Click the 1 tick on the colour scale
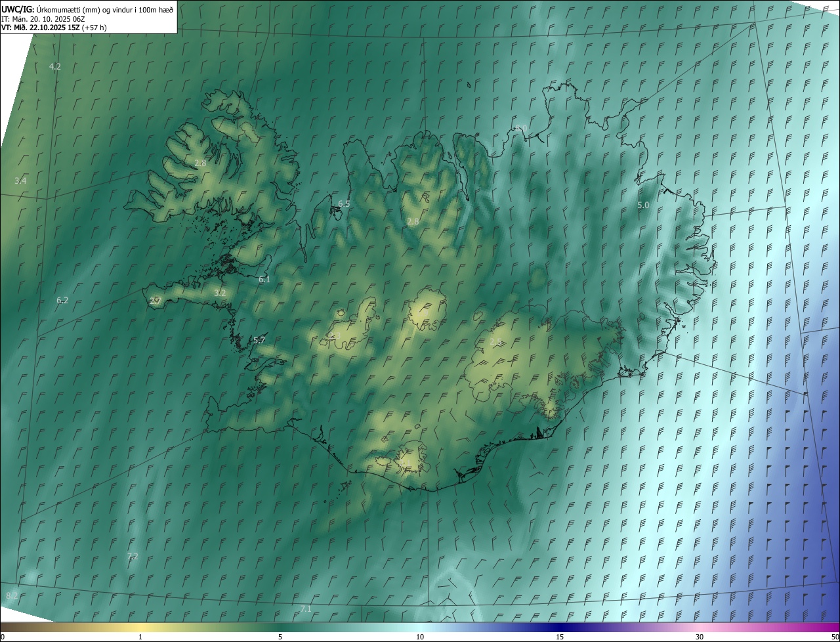This screenshot has height=642, width=840. pos(140,637)
